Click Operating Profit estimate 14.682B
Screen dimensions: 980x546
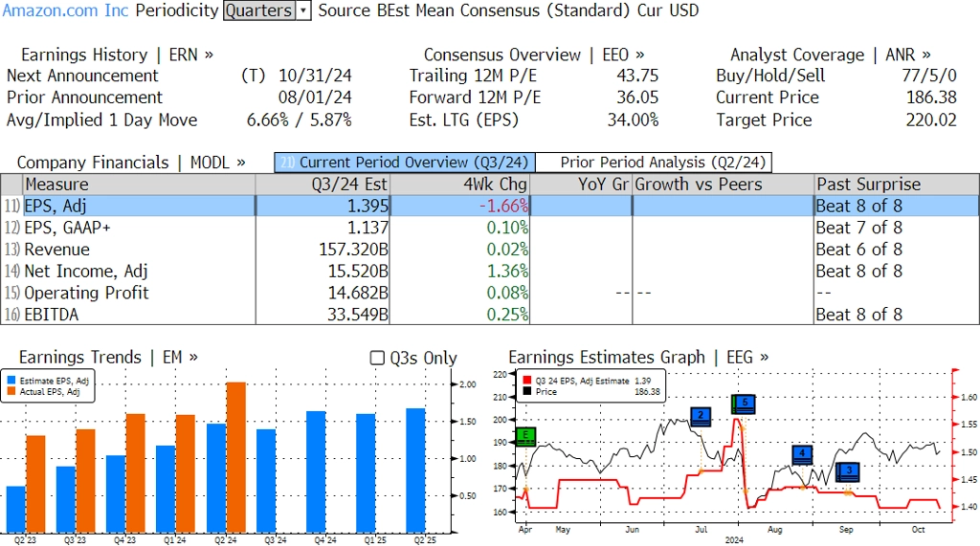358,293
